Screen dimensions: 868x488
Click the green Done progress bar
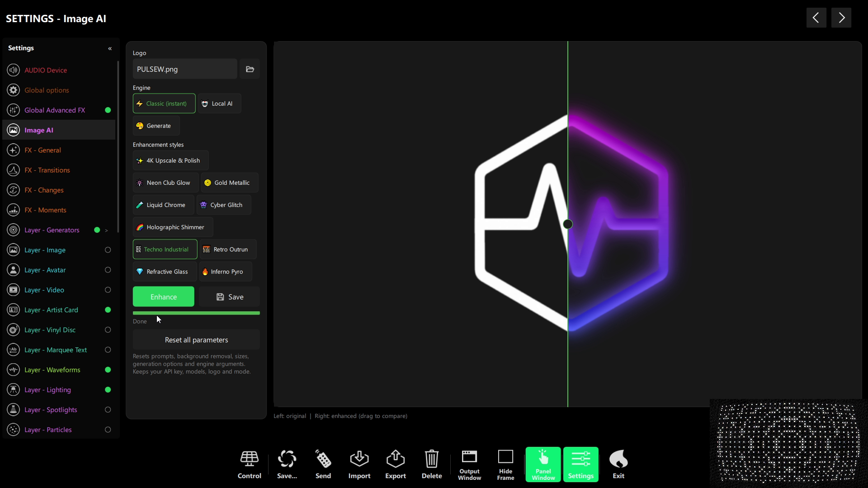point(196,313)
